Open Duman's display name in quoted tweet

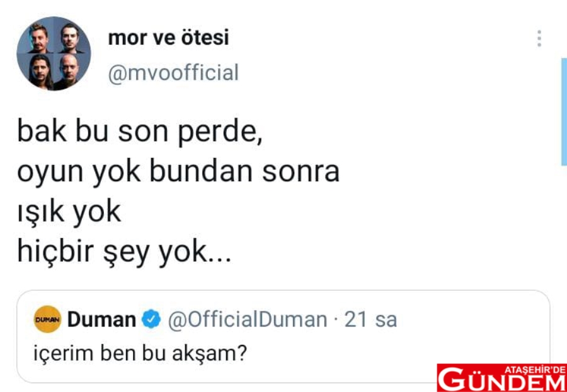pyautogui.click(x=101, y=320)
